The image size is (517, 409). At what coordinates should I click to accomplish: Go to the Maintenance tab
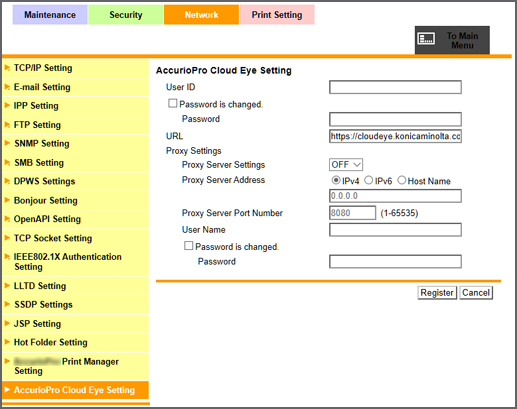[50, 15]
